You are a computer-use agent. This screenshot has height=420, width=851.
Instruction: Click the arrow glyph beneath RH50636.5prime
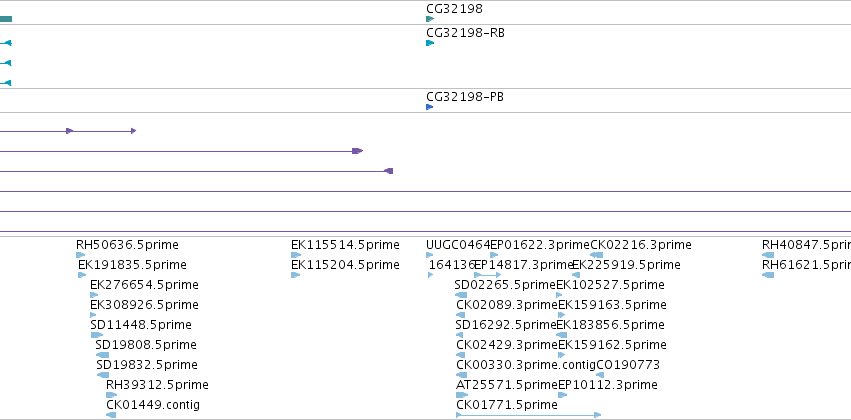pyautogui.click(x=80, y=255)
